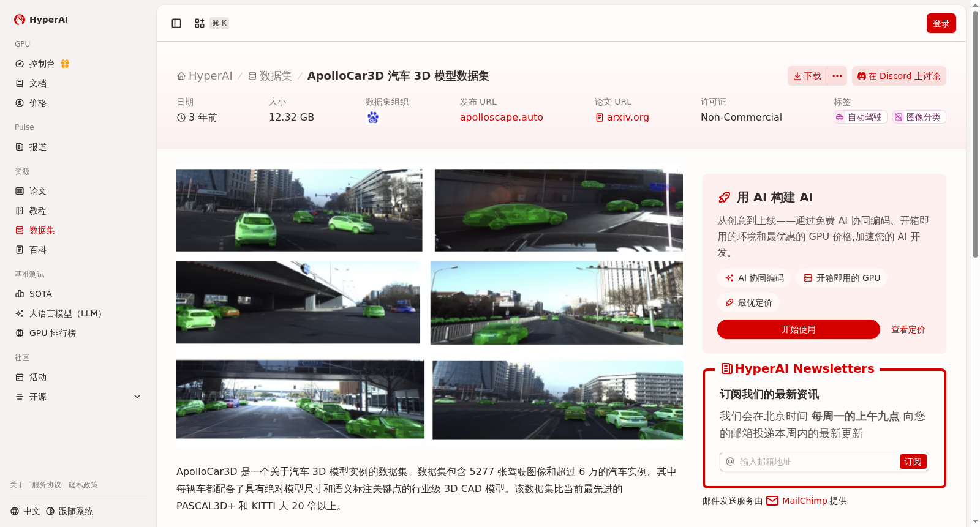The image size is (980, 527).
Task: Click the 订阅 subscribe button
Action: [913, 462]
